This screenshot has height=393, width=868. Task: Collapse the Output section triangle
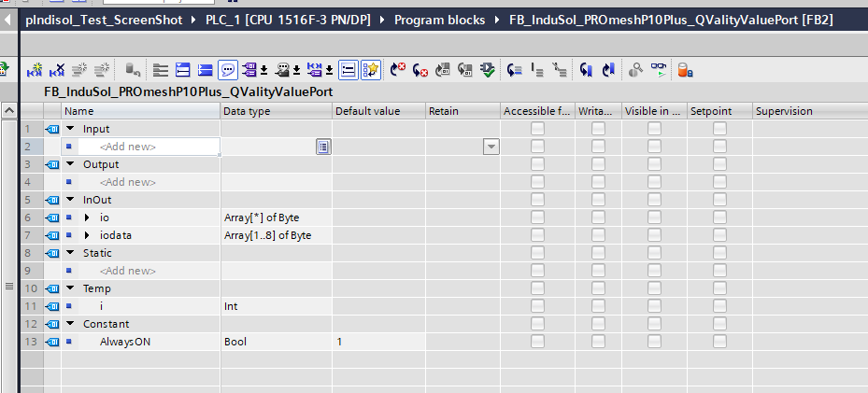(x=70, y=164)
